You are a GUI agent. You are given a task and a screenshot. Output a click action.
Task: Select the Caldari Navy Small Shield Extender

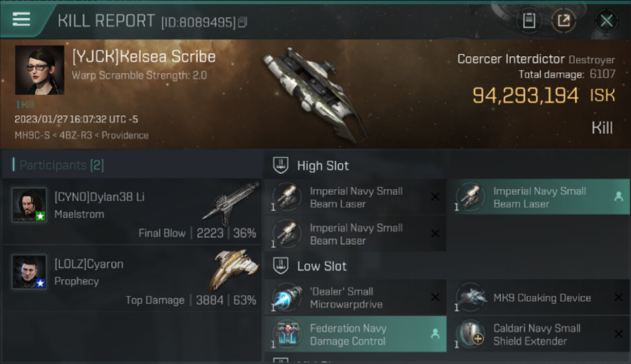point(538,334)
